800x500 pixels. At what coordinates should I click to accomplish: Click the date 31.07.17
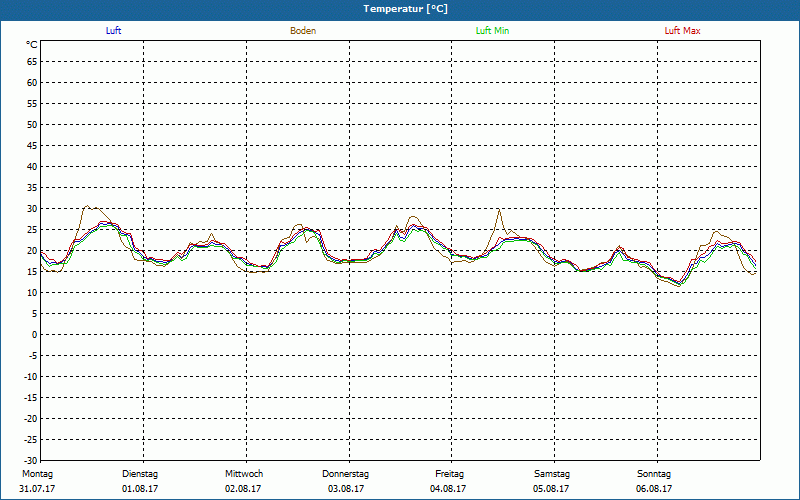click(x=37, y=489)
